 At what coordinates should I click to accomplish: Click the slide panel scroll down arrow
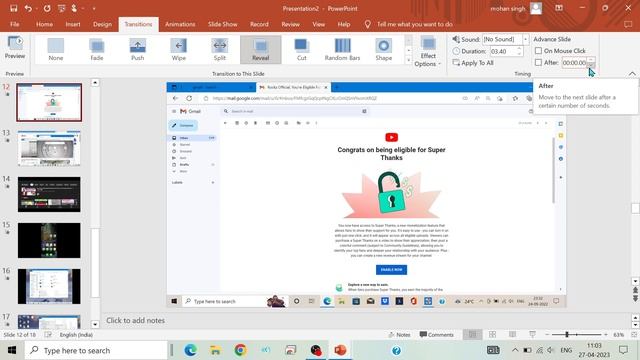click(x=95, y=324)
